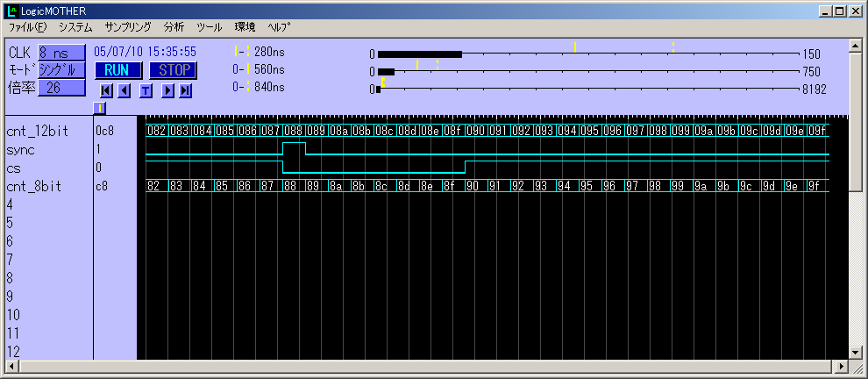
Task: Click the 0-8192 range position bar
Action: tap(587, 89)
